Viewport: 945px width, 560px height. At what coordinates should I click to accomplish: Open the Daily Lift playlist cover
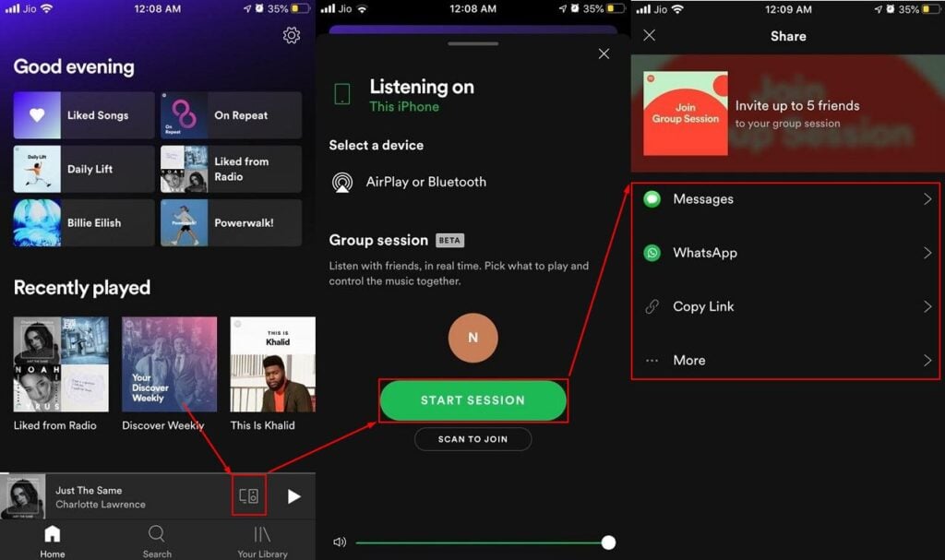[37, 169]
